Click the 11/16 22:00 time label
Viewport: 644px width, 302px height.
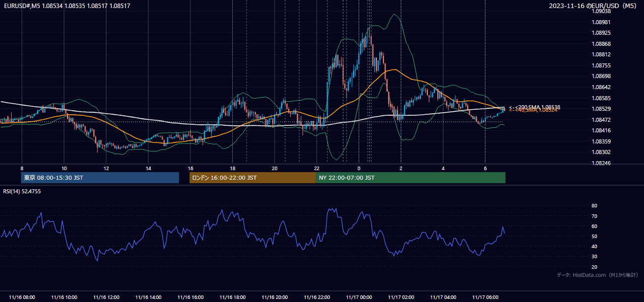pyautogui.click(x=316, y=297)
